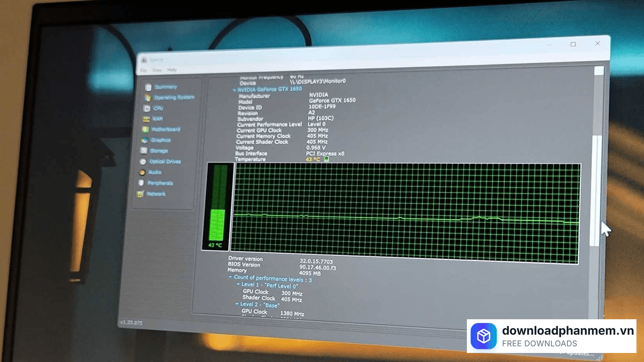Viewport: 644px width, 362px height.
Task: Select BIOS Version value 90.17.46.00.f3
Action: (317, 267)
